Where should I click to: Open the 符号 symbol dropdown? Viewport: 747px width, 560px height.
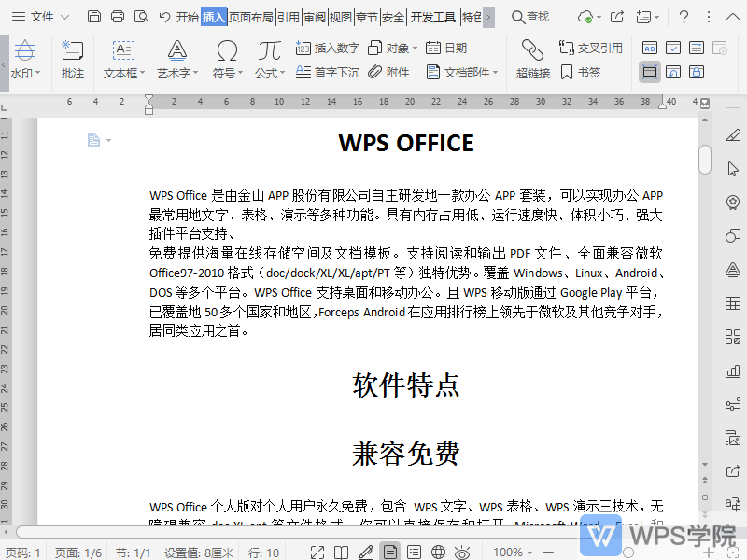(x=227, y=60)
